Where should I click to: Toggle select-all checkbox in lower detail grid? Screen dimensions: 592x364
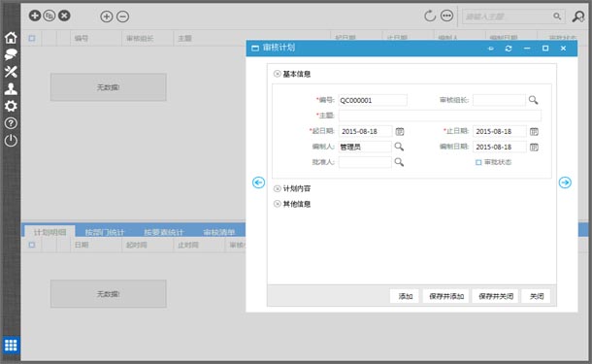[32, 245]
